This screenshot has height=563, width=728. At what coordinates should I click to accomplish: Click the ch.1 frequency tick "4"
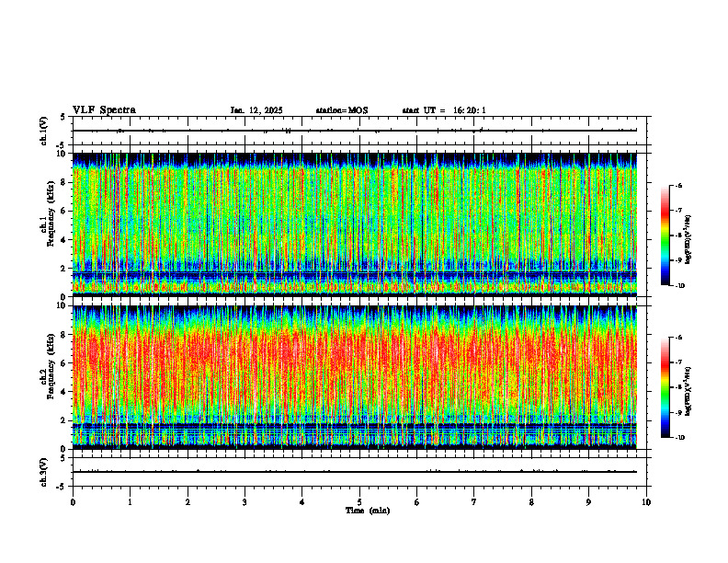point(64,240)
